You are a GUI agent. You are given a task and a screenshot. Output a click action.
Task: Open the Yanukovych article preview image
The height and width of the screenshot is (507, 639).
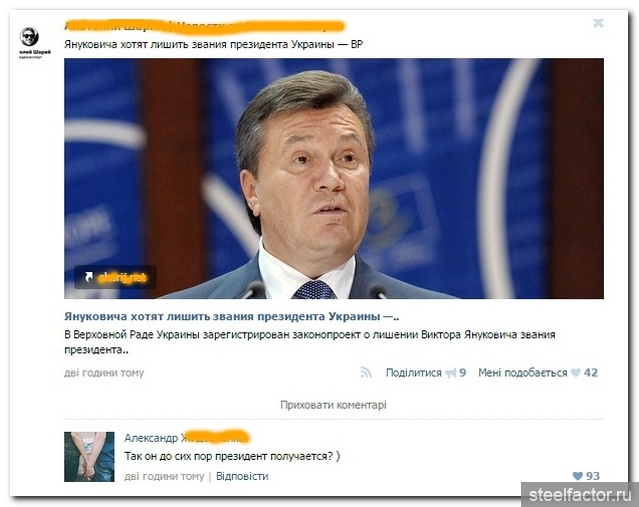click(x=334, y=179)
